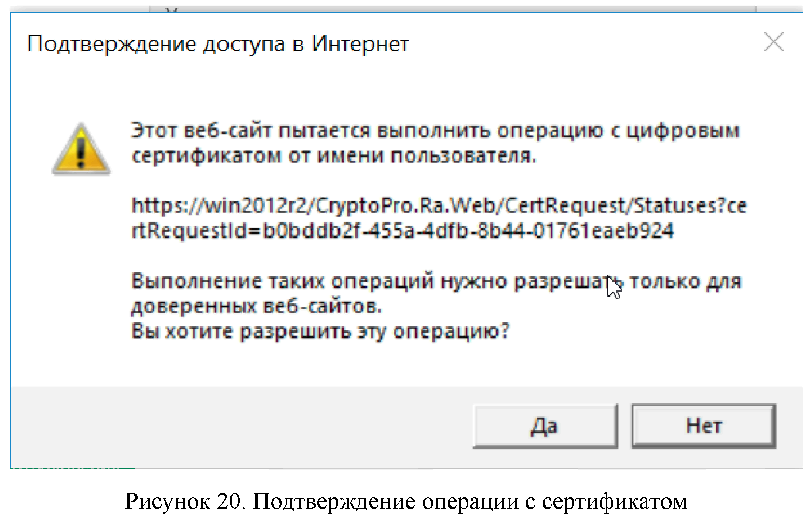Click the line сертификатом от имени пользователя
This screenshot has height=523, width=812.
pyautogui.click(x=333, y=156)
